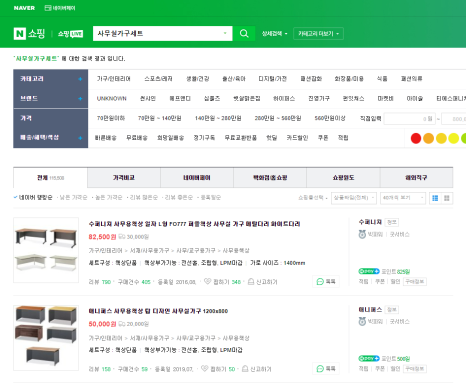Click the green N 쇼핑 logo
This screenshot has height=383, width=466.
(x=29, y=33)
